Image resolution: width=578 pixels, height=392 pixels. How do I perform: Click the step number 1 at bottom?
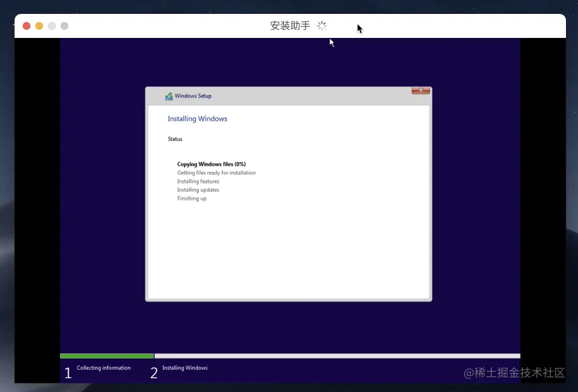68,373
